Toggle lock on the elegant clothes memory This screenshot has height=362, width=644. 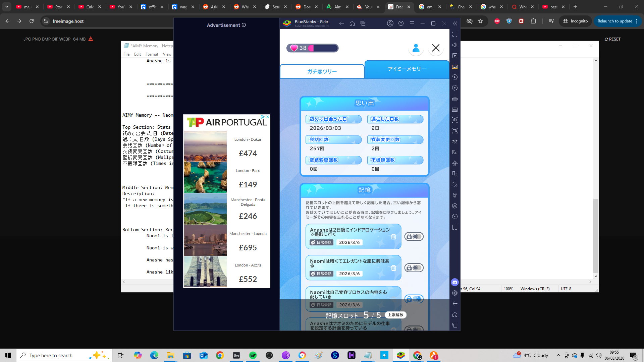(414, 268)
